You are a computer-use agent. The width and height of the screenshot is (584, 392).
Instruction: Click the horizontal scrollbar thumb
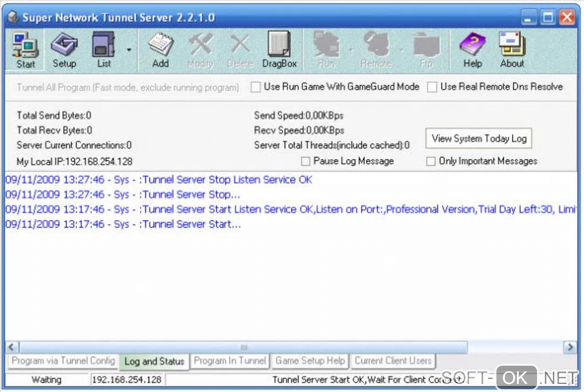(243, 347)
